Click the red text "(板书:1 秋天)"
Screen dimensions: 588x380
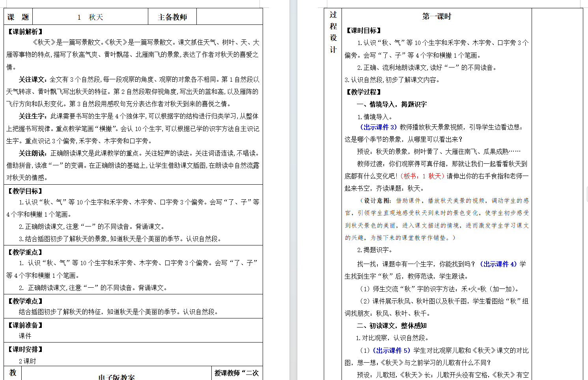tap(422, 176)
